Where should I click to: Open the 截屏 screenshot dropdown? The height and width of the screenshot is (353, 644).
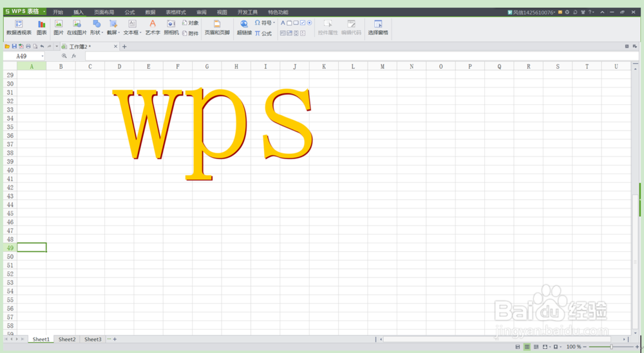pyautogui.click(x=113, y=28)
